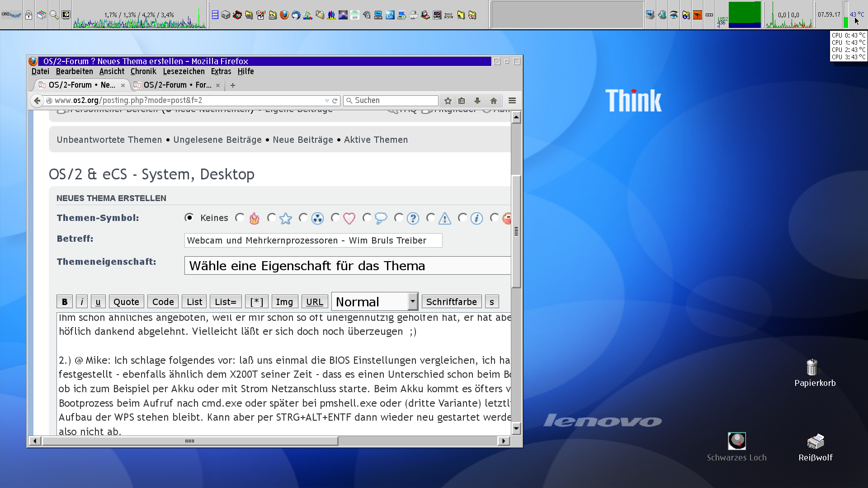Click horizontal scrollbar right arrow
Screen dimensions: 868x488
pos(504,441)
